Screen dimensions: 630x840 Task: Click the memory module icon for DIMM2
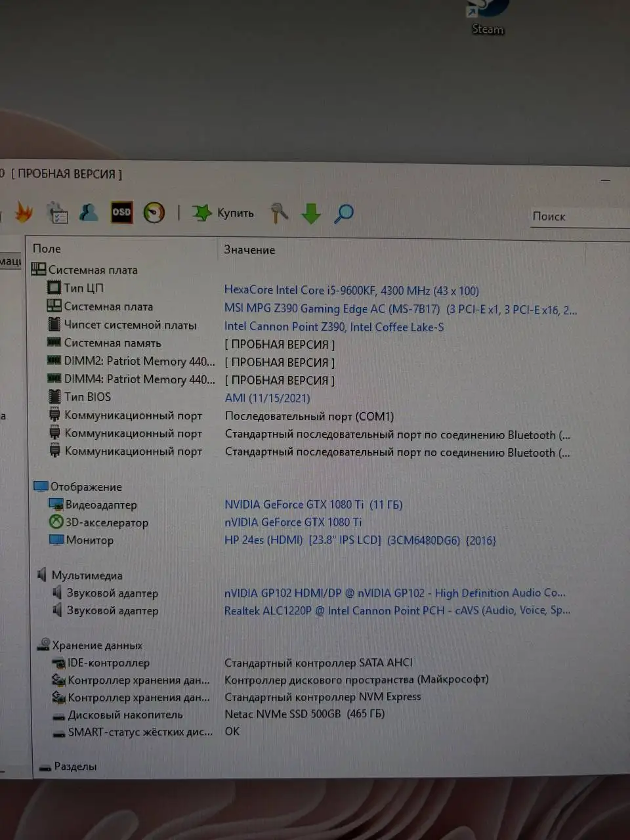coord(55,360)
